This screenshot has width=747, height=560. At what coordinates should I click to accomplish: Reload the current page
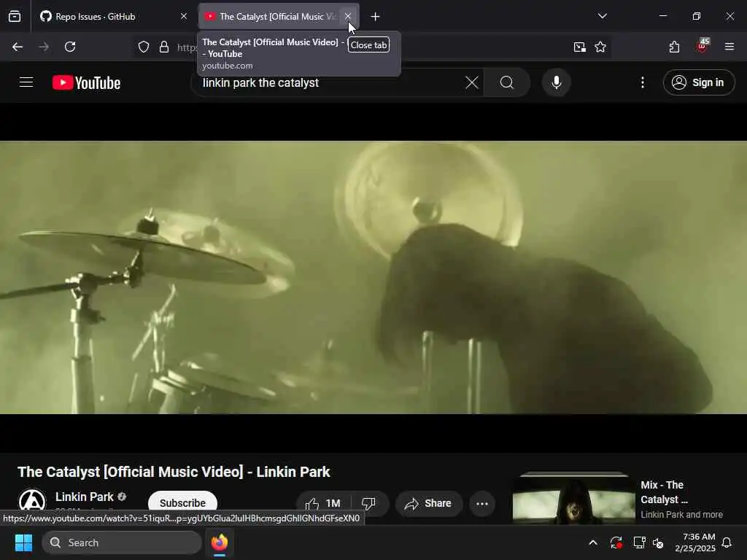(70, 47)
